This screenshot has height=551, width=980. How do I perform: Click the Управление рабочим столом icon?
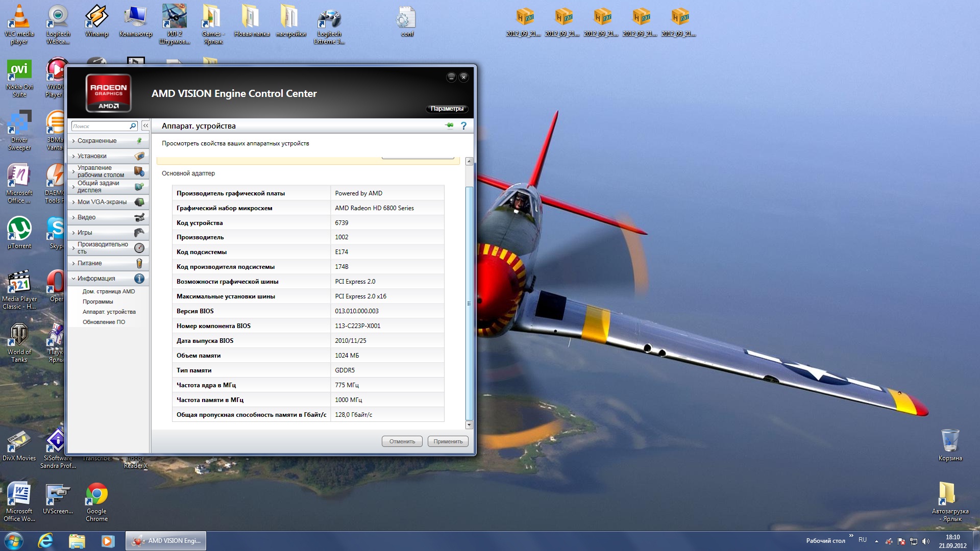(x=139, y=171)
